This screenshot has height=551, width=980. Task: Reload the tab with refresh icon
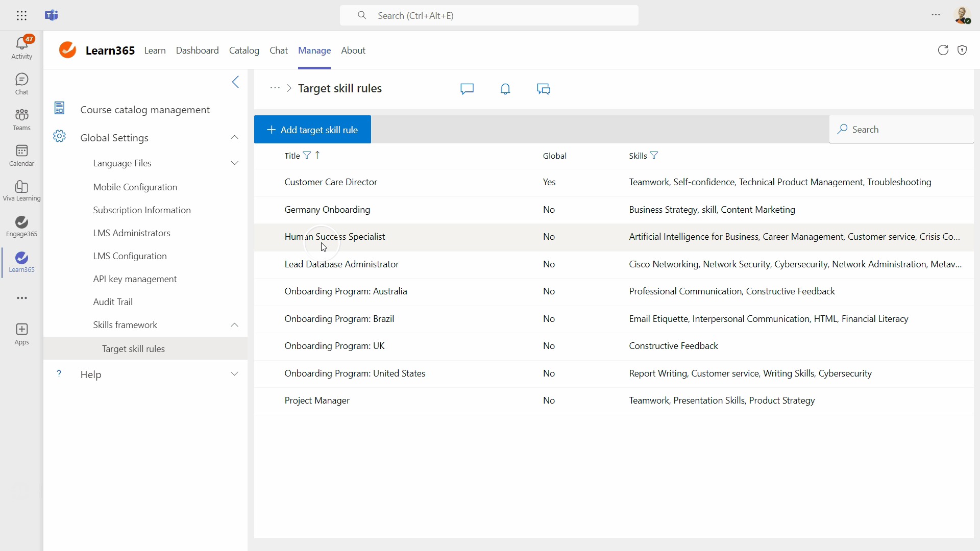click(x=943, y=50)
